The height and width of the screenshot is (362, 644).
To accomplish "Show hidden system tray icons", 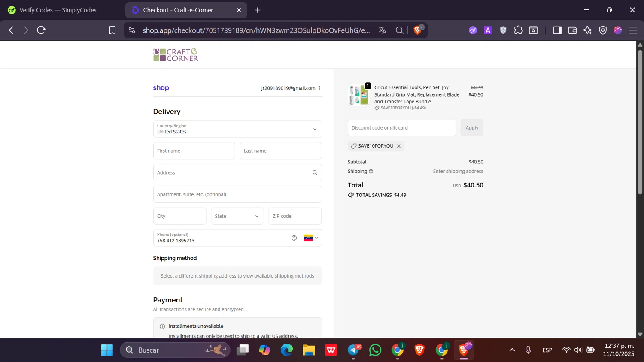I will point(512,350).
